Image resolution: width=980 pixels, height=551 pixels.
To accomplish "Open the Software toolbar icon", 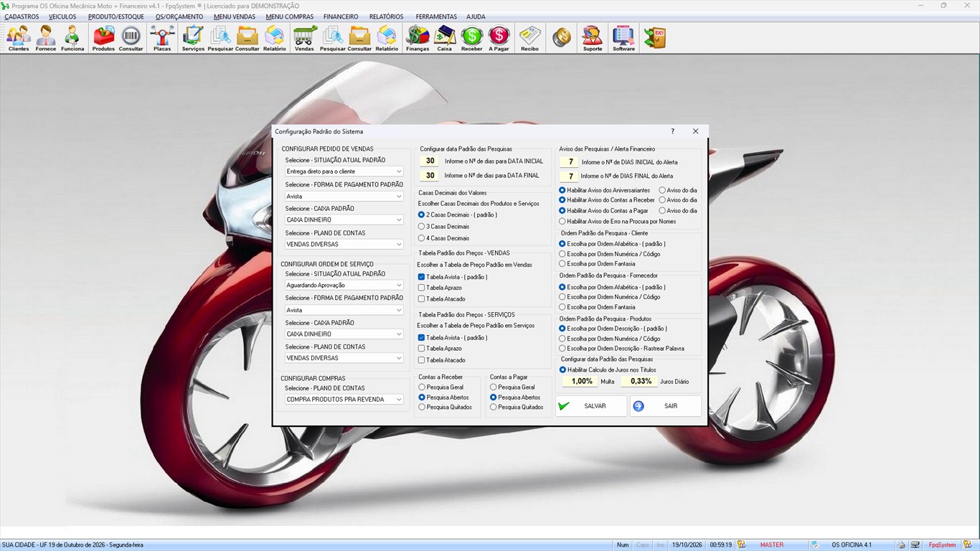I will [623, 39].
